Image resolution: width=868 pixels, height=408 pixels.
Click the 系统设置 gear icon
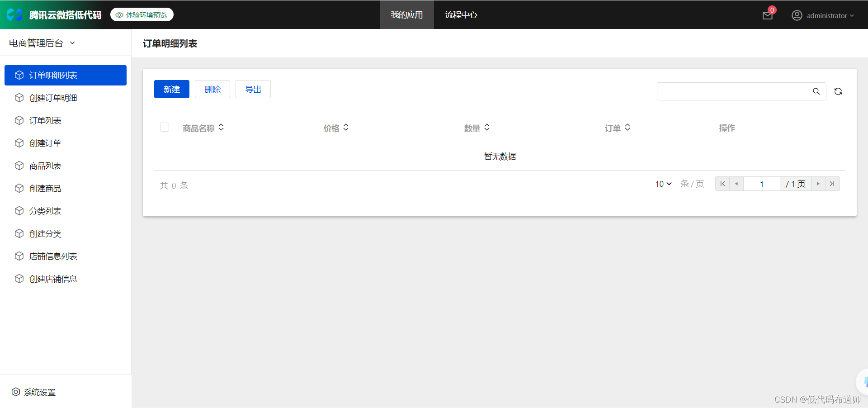(x=16, y=392)
